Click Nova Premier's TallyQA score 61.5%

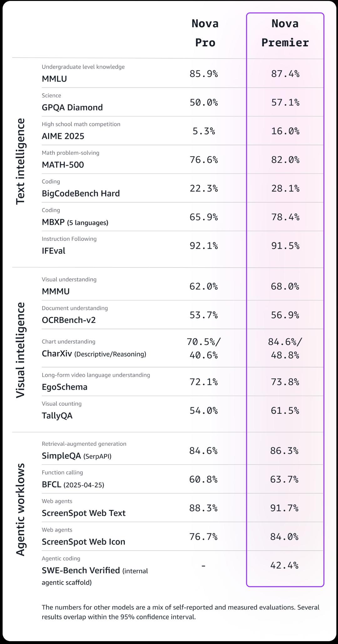(285, 411)
